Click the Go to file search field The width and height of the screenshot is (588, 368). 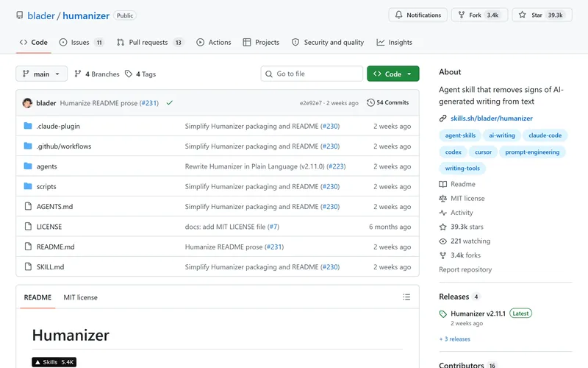tap(312, 74)
